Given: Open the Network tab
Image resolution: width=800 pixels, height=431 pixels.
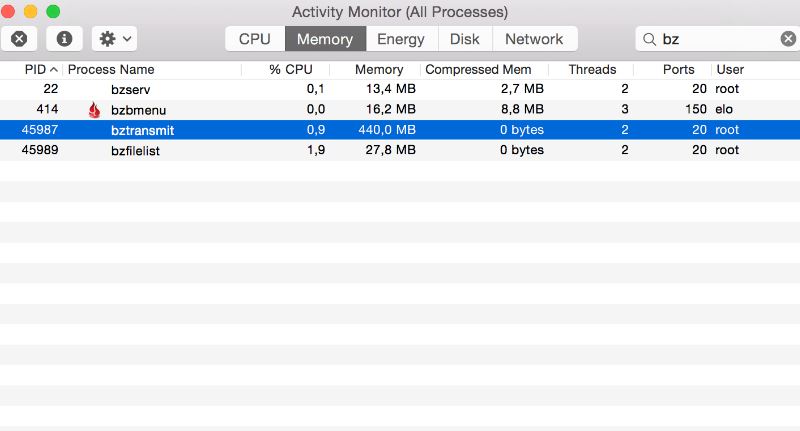Looking at the screenshot, I should coord(534,39).
